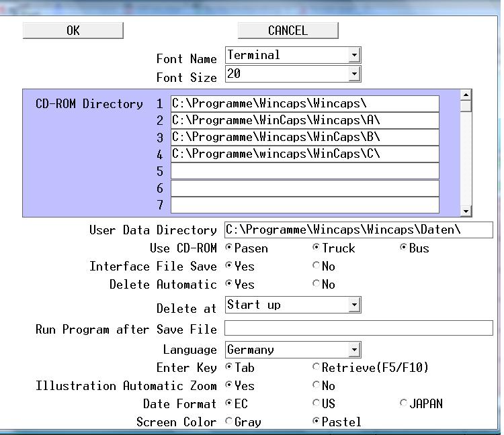Viewport: 504px width, 435px height.
Task: Open the Font Name dropdown
Action: (354, 55)
